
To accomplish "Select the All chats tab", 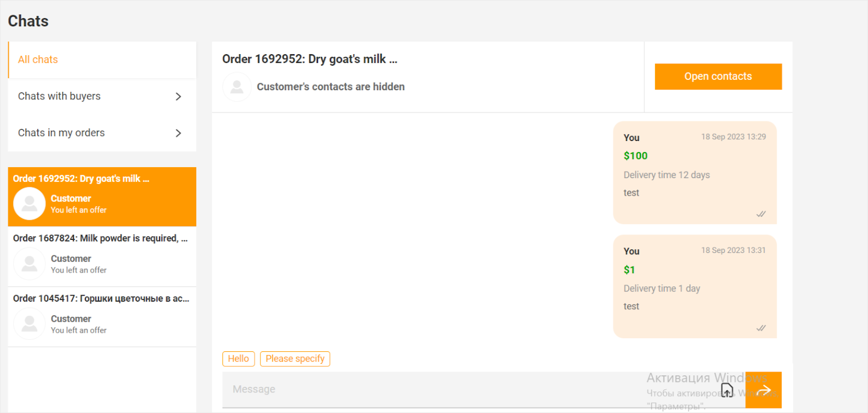I will [38, 60].
